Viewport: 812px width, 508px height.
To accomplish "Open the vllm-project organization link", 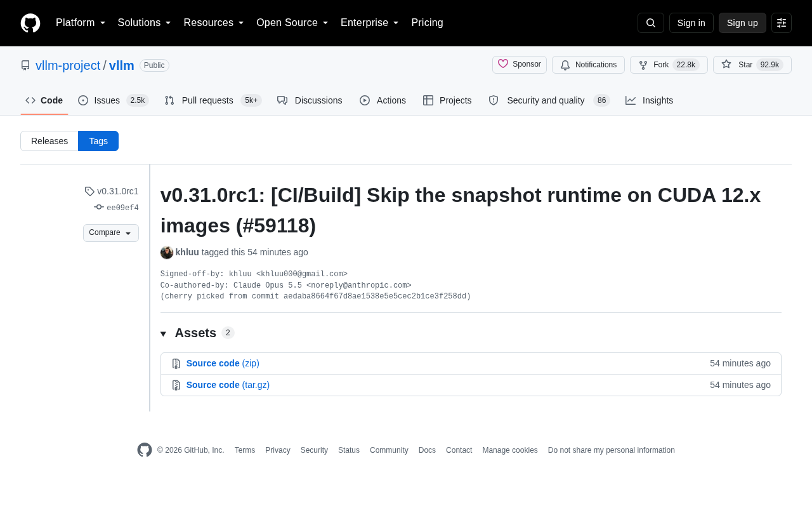I will (x=68, y=65).
